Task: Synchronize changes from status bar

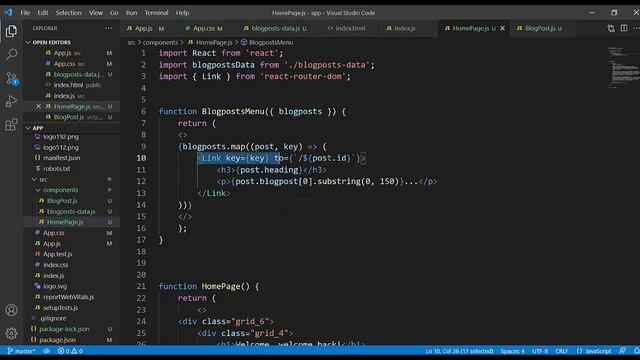Action: click(47, 351)
